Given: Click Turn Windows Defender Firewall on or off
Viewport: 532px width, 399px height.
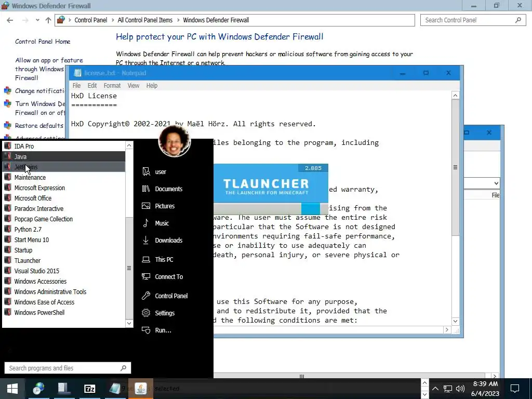Looking at the screenshot, I should [40, 108].
